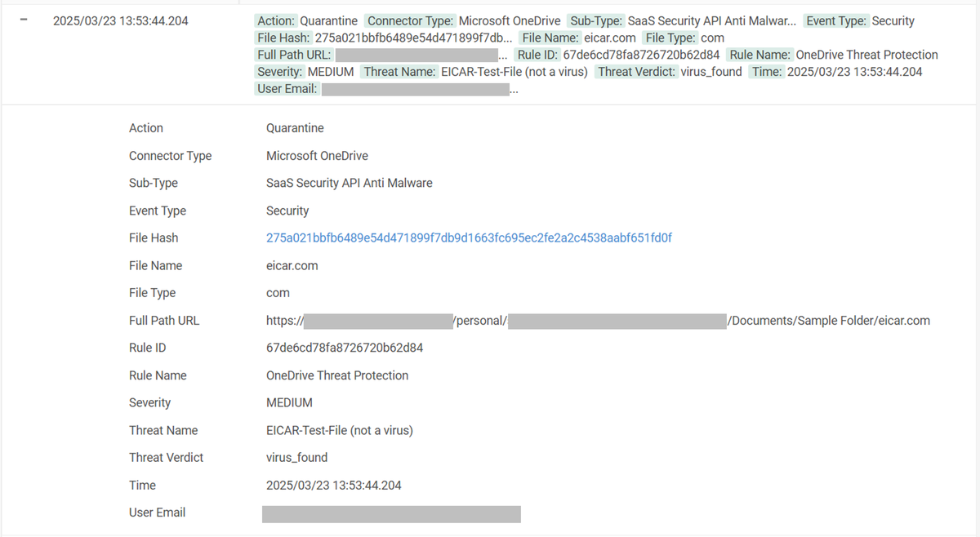
Task: Click the 'Event Type:' tag in the summary row
Action: (x=835, y=21)
